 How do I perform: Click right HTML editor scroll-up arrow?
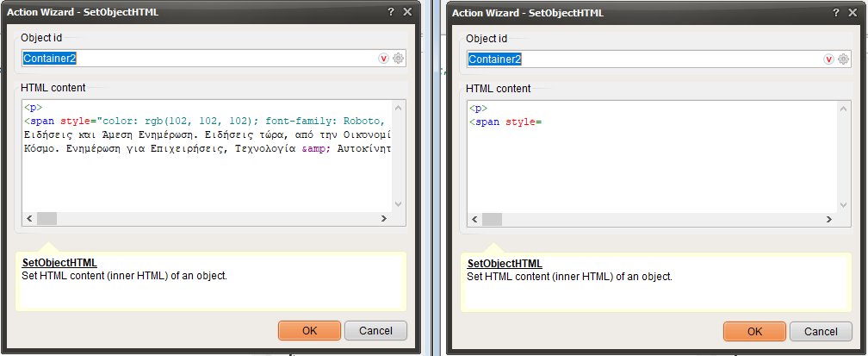pyautogui.click(x=843, y=109)
